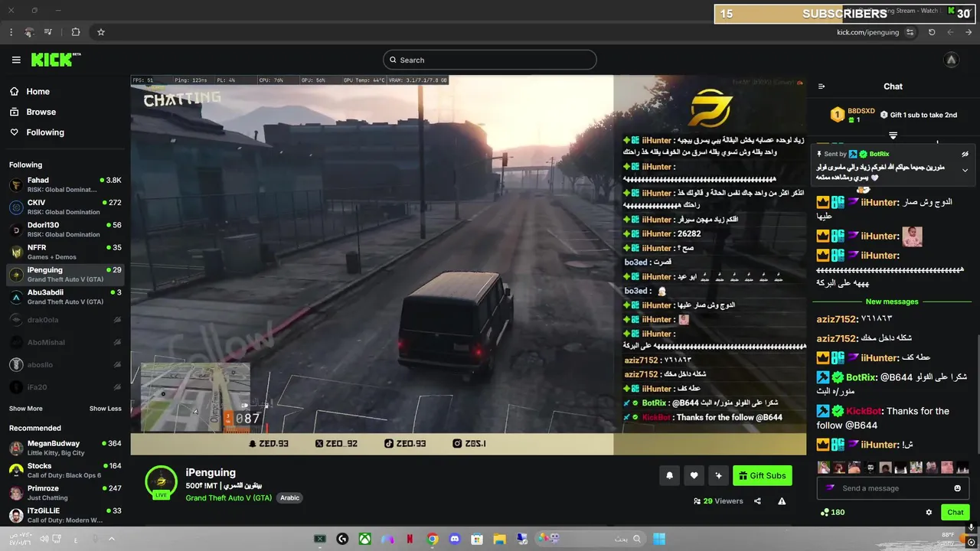980x551 pixels.
Task: Click the Grand Theft Auto V category link
Action: point(229,497)
